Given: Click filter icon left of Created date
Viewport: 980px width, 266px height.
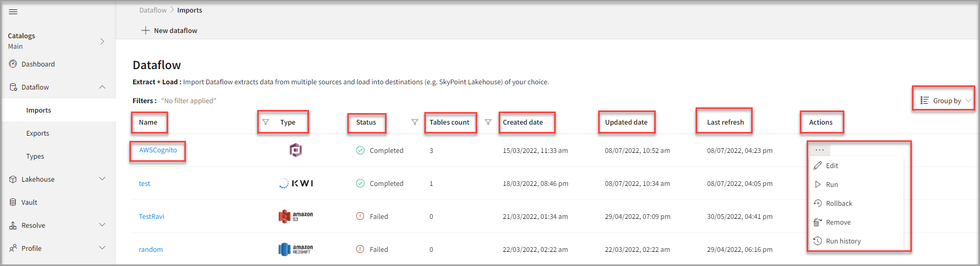Looking at the screenshot, I should 488,122.
